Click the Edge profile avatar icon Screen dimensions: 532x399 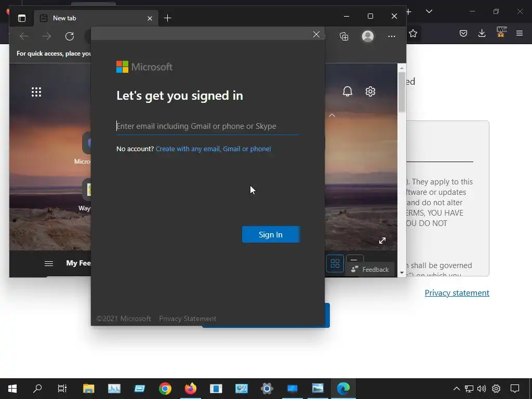368,36
